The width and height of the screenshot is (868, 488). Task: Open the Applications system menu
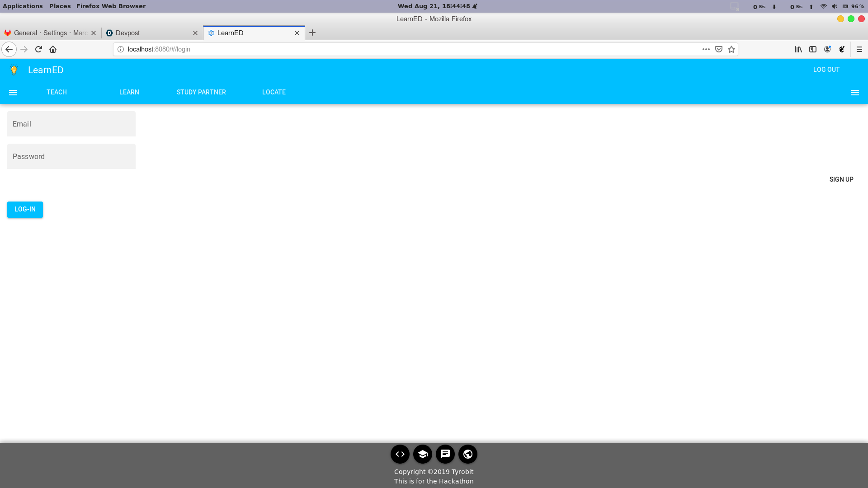[x=23, y=6]
